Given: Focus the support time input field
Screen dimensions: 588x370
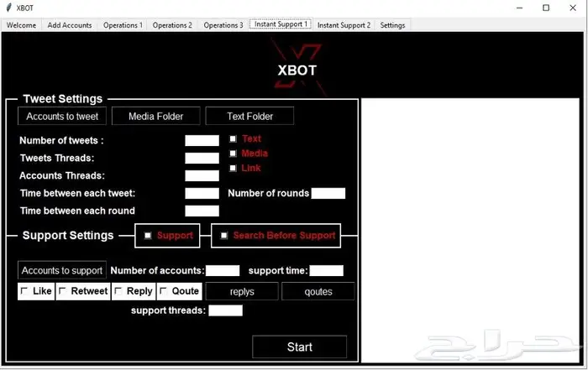Looking at the screenshot, I should coord(326,270).
